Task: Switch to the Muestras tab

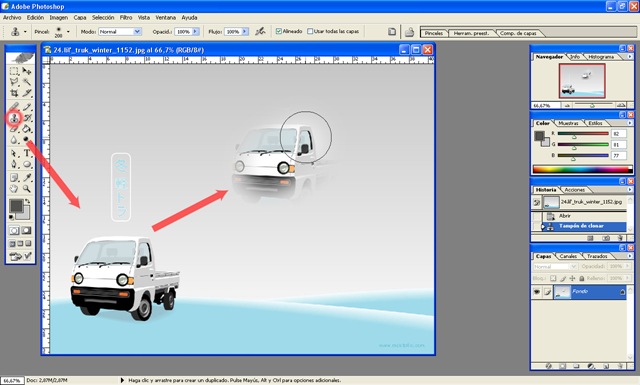Action: click(568, 123)
